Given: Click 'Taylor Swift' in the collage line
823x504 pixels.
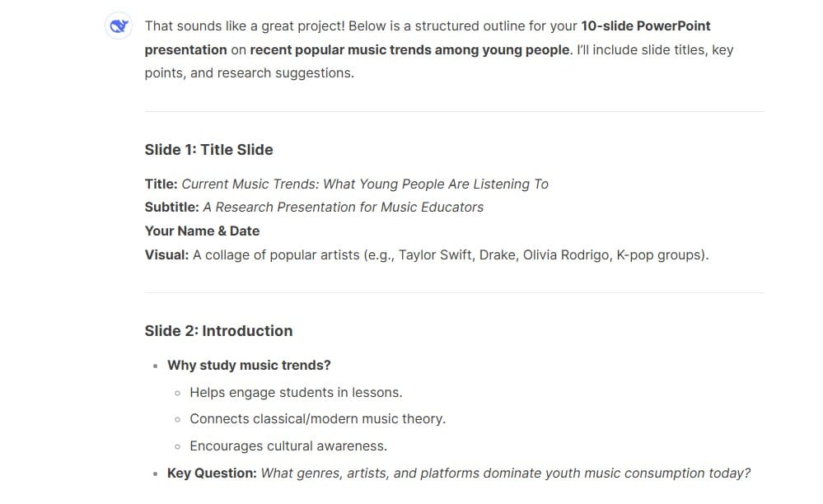Looking at the screenshot, I should click(435, 255).
